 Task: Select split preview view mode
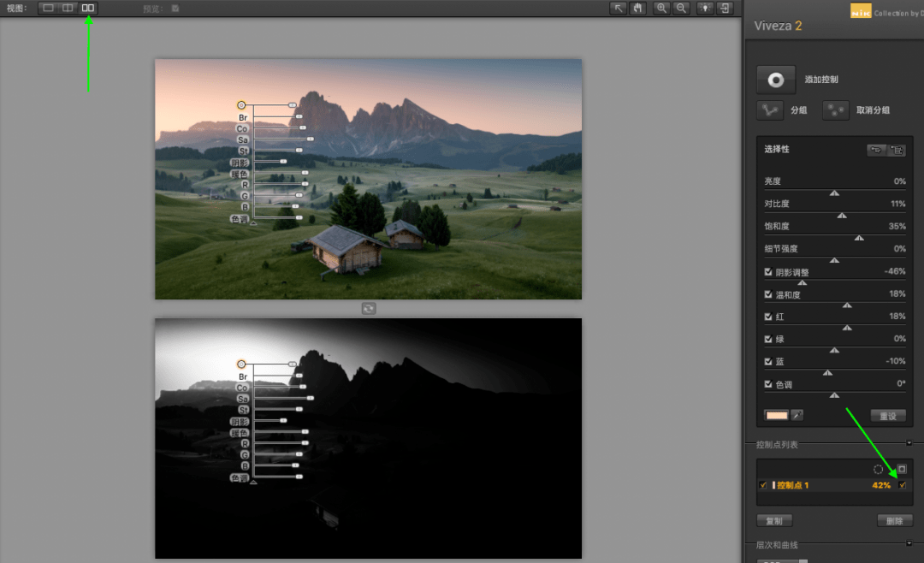point(68,8)
